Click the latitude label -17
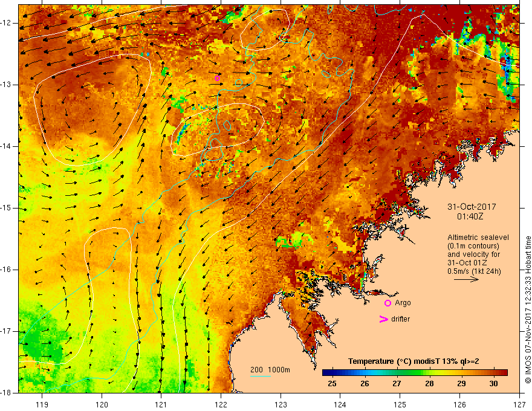532x411 pixels. click(x=7, y=331)
